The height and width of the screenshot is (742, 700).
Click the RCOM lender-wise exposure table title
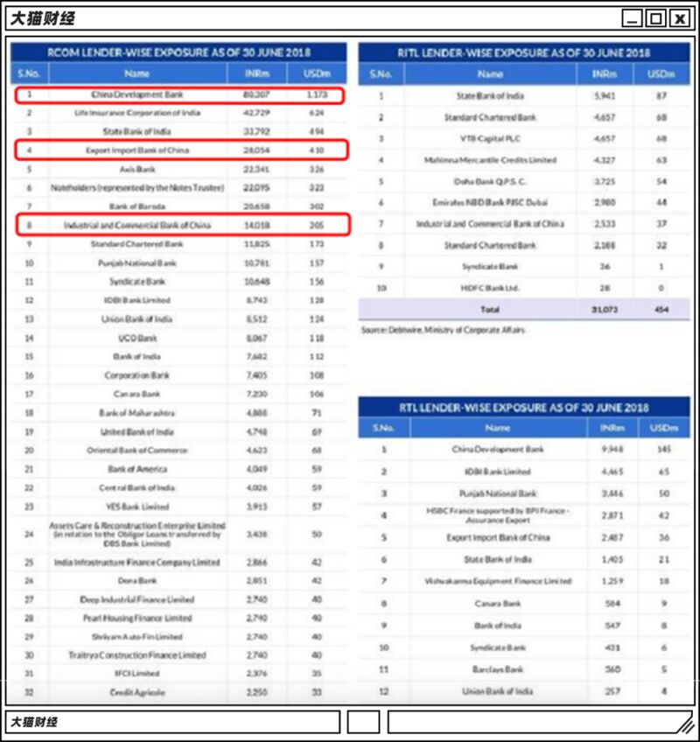click(178, 52)
